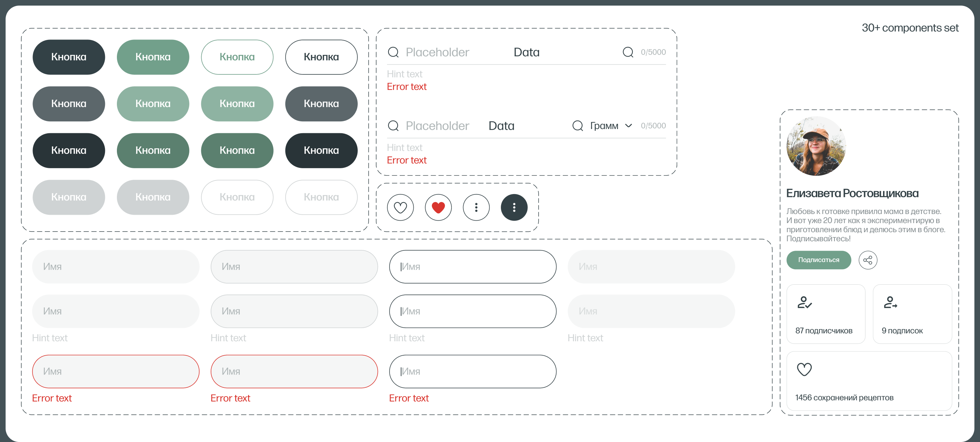Click the user profile avatar photo
The width and height of the screenshot is (980, 442).
(816, 146)
